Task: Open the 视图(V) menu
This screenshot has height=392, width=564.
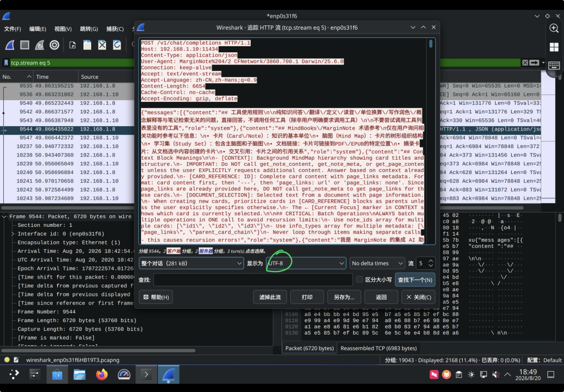Action: click(x=63, y=29)
